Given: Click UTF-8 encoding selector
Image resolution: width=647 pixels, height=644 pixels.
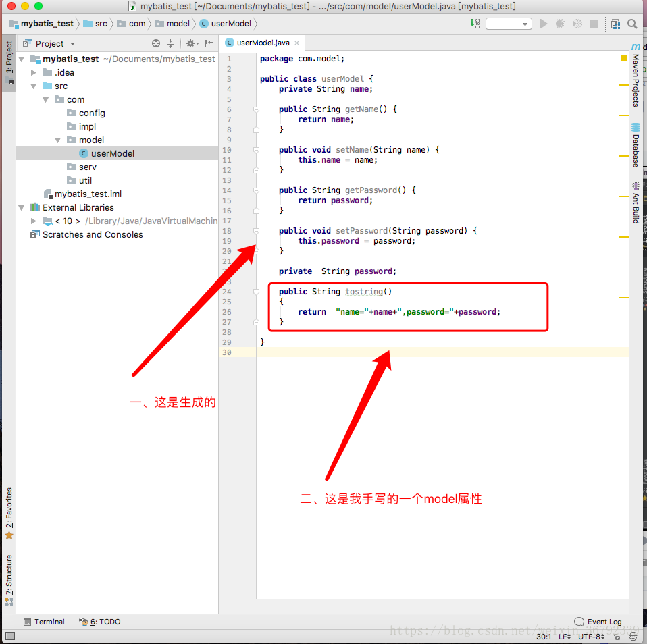Looking at the screenshot, I should tap(592, 637).
